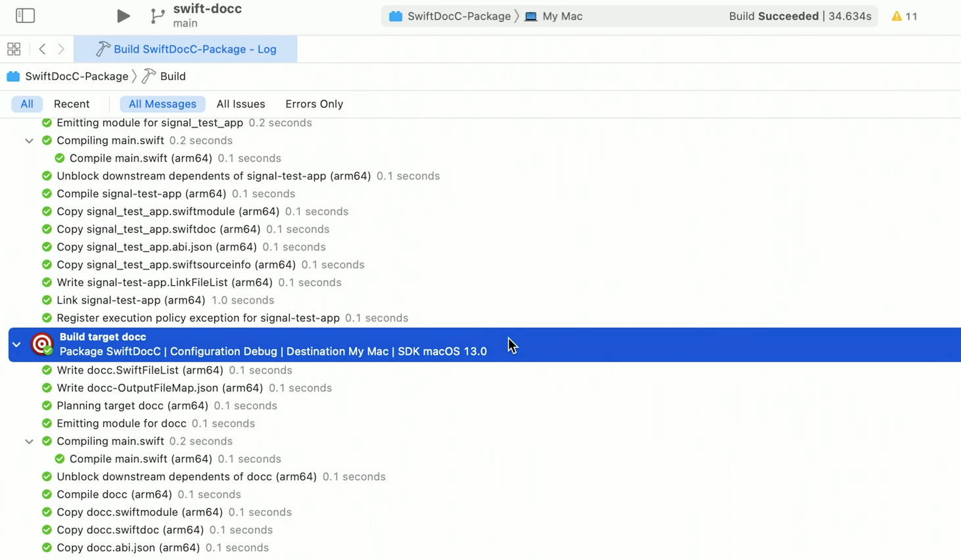Click the hammer icon beside Build breadcrumb

tap(149, 76)
